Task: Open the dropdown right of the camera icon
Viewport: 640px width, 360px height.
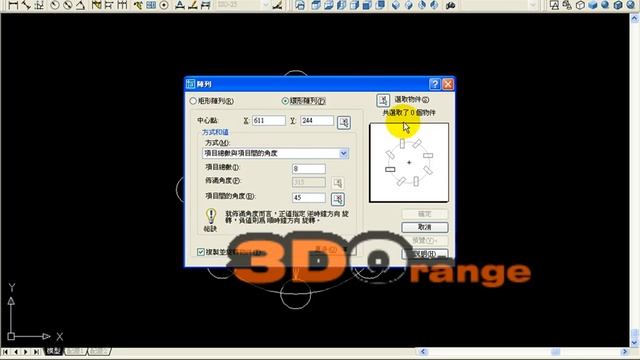Action: pyautogui.click(x=533, y=5)
